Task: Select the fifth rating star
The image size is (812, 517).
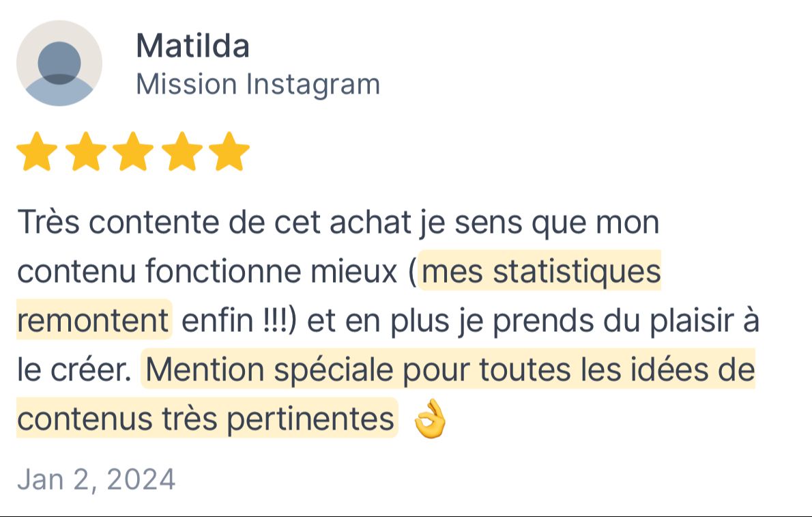Action: [x=229, y=151]
